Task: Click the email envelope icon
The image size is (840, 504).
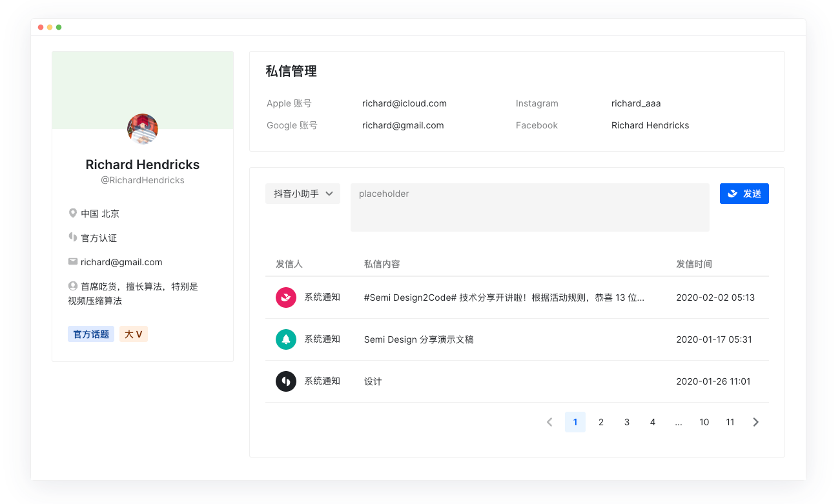Action: pos(73,262)
